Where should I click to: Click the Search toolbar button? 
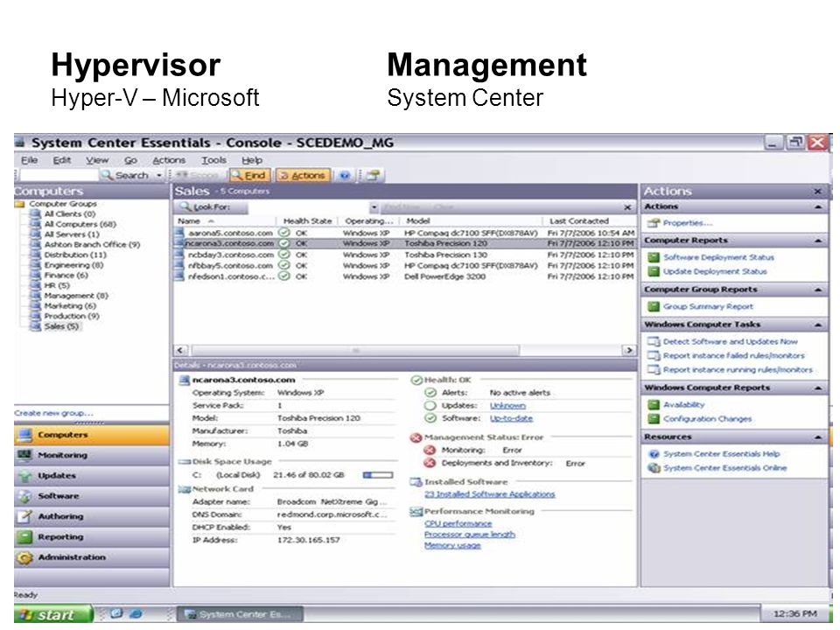tap(125, 175)
